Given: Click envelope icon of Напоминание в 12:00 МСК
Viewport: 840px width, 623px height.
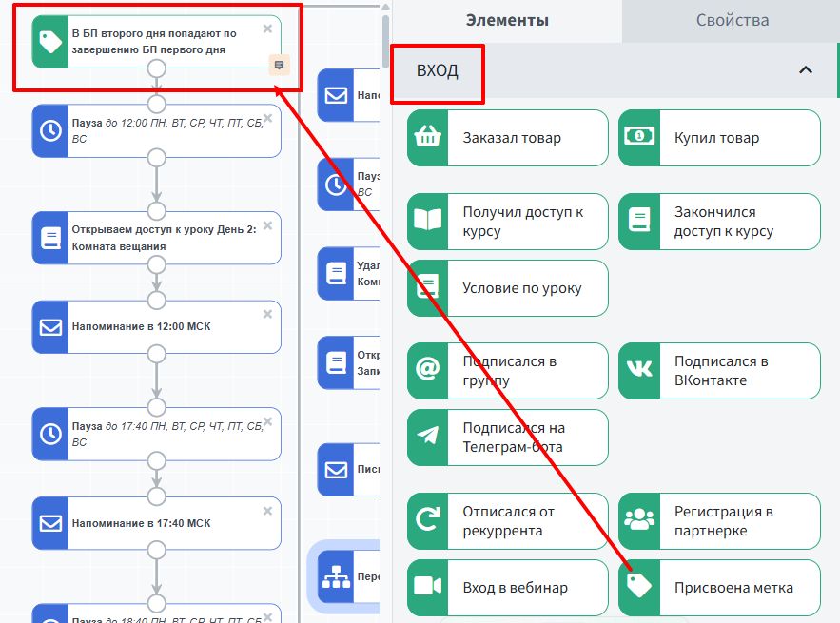Looking at the screenshot, I should tap(50, 327).
